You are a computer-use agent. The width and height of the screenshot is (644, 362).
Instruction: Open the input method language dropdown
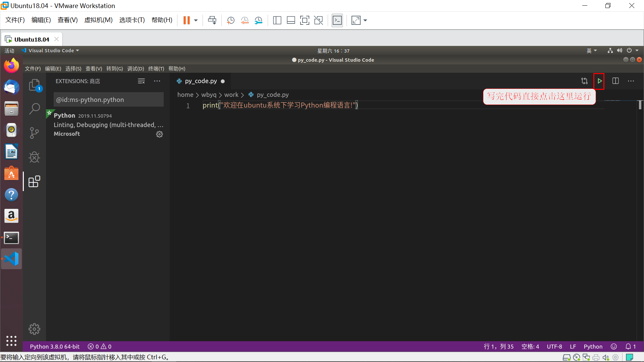[592, 51]
